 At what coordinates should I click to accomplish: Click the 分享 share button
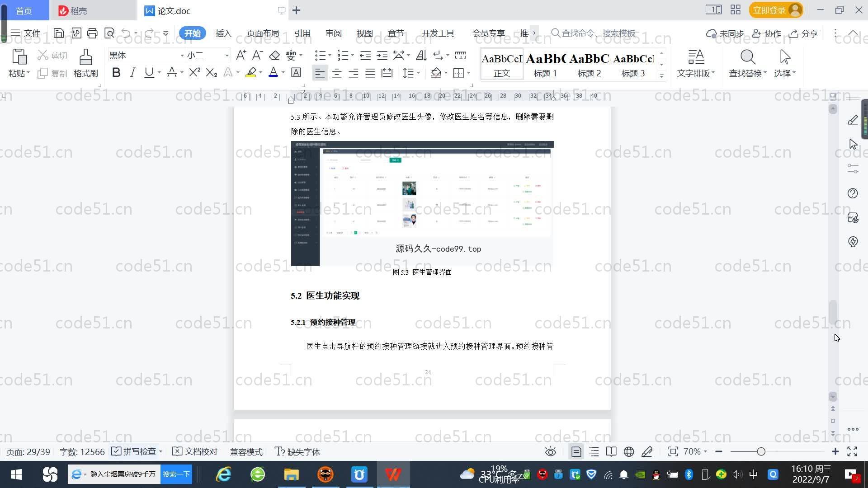pyautogui.click(x=803, y=33)
